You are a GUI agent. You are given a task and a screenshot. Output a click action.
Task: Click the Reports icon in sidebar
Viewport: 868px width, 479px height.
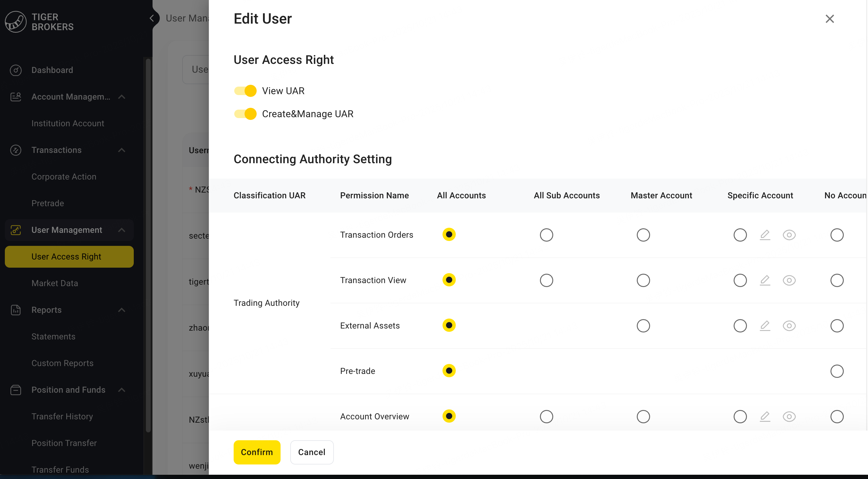click(15, 310)
